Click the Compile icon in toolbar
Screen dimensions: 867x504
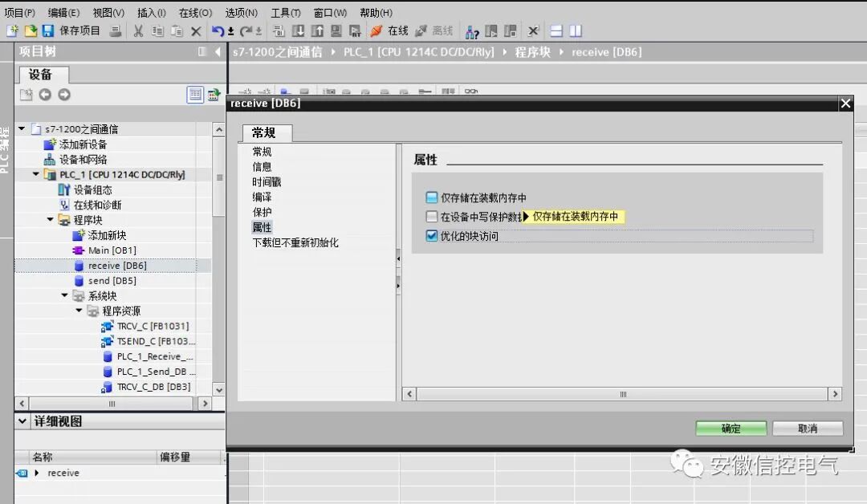(279, 31)
